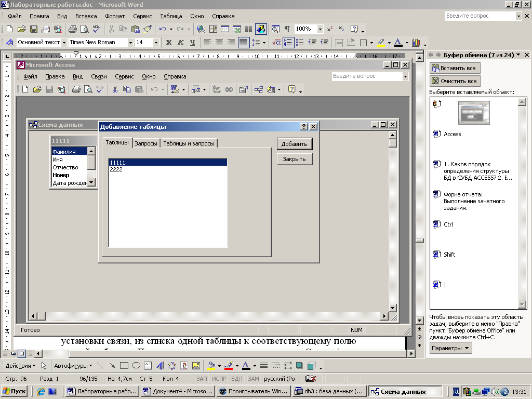This screenshot has width=532, height=399.
Task: Open zoom dropdown 100%
Action: 320,29
